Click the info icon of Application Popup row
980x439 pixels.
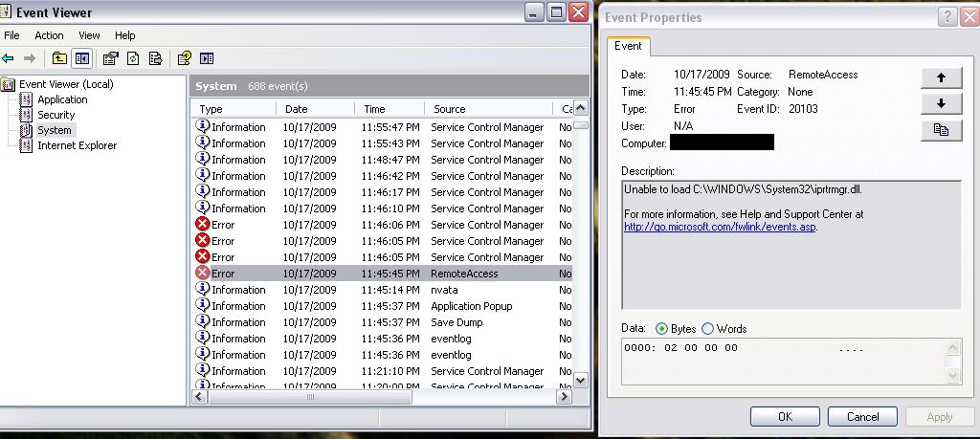203,305
